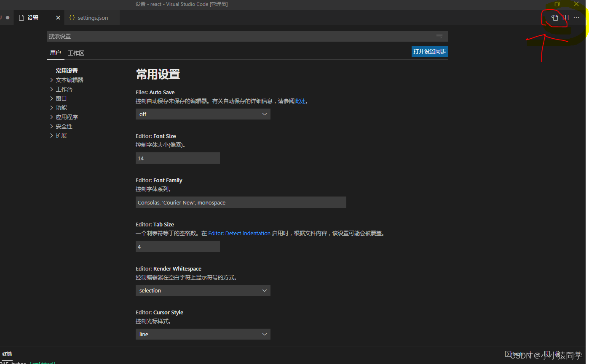Open the Cursor Style dropdown

pos(203,334)
